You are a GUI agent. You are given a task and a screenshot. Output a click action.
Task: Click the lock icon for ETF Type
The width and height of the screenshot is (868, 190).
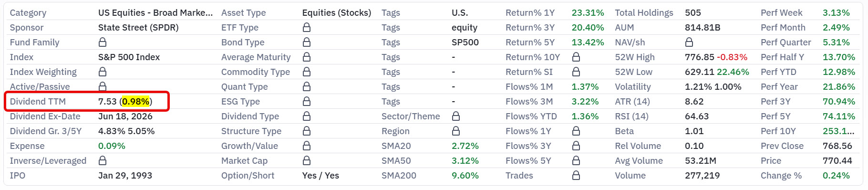(306, 28)
